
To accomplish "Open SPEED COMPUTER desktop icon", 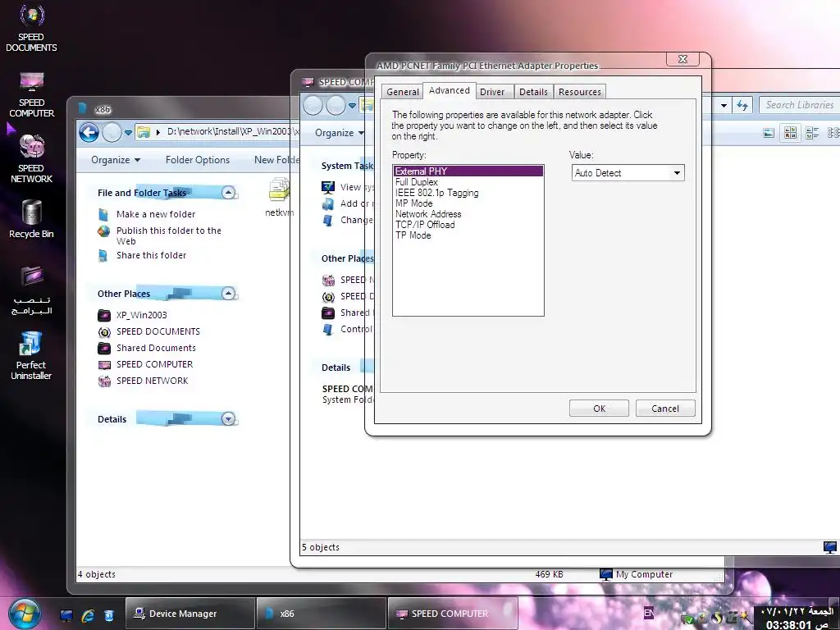I will (32, 94).
